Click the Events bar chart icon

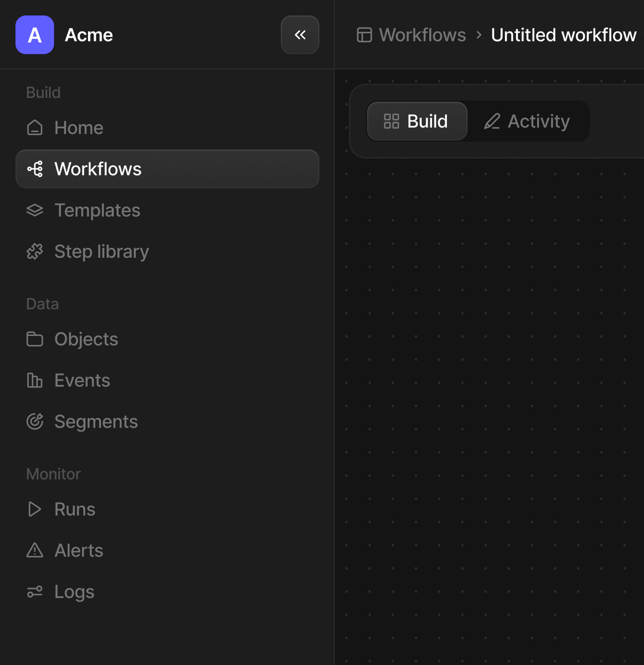(35, 381)
